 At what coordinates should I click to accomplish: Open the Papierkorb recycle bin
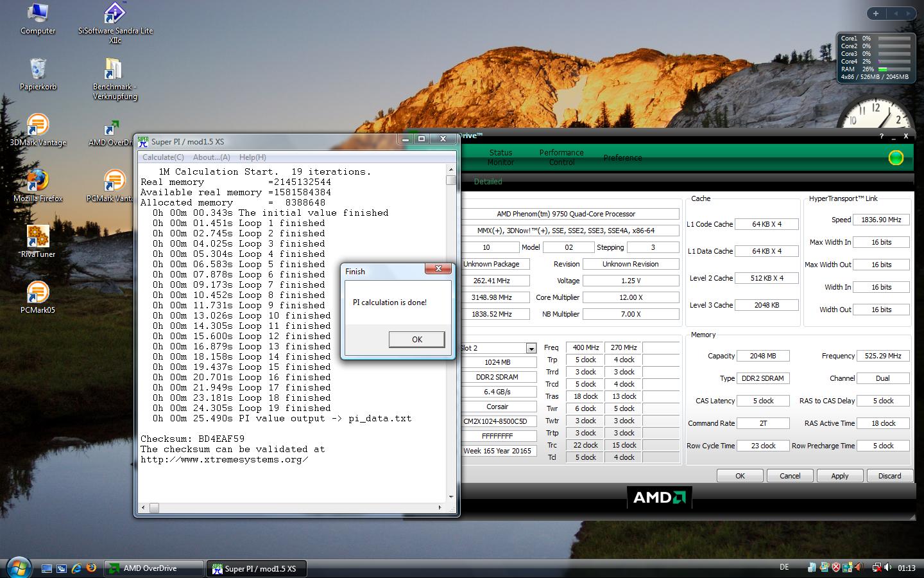(x=38, y=74)
